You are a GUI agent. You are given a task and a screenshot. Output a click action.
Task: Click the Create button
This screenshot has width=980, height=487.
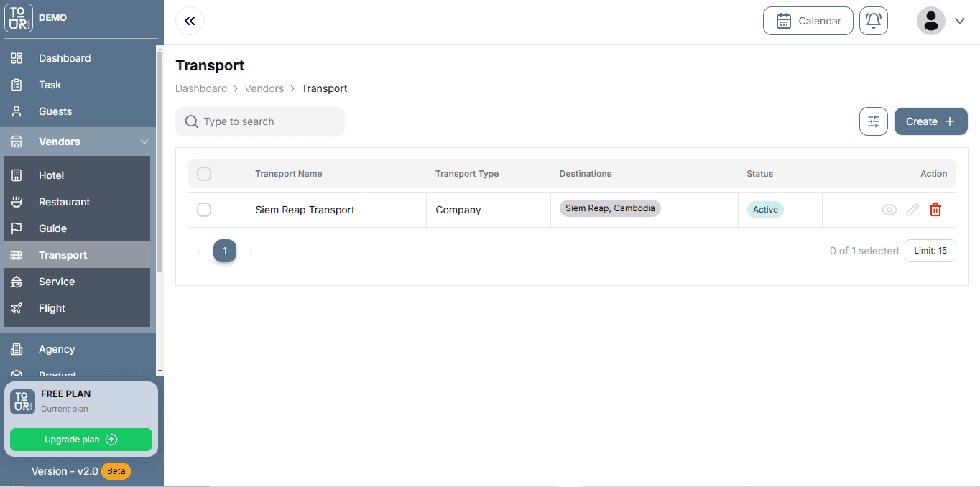(930, 121)
